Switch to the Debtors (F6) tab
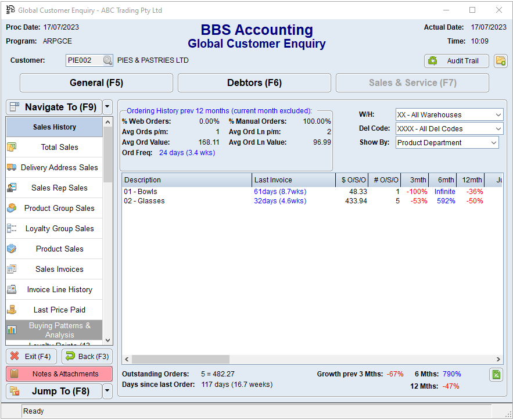The height and width of the screenshot is (420, 513). point(254,83)
